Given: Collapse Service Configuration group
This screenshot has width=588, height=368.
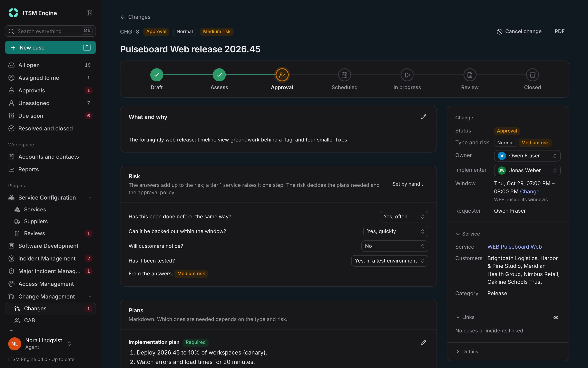Looking at the screenshot, I should click(x=90, y=198).
